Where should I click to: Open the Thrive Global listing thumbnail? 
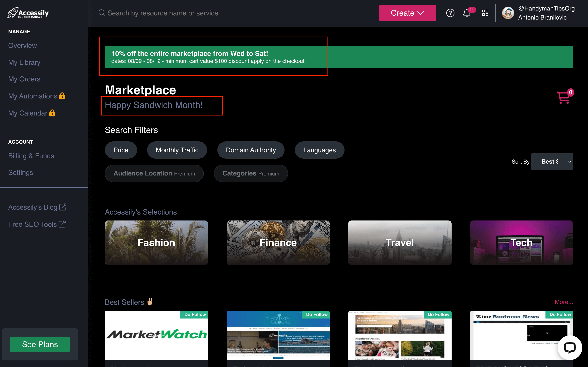(278, 335)
